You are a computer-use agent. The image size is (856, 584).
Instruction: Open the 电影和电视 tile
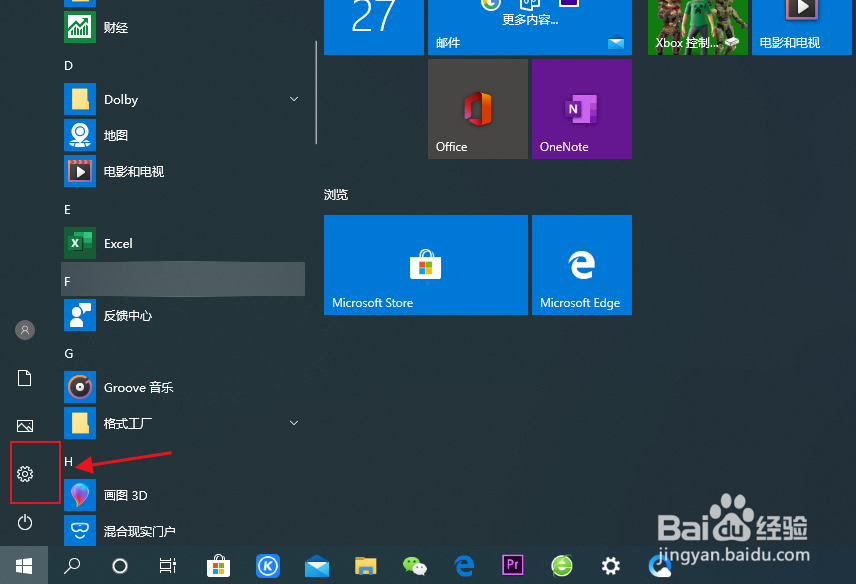(802, 27)
